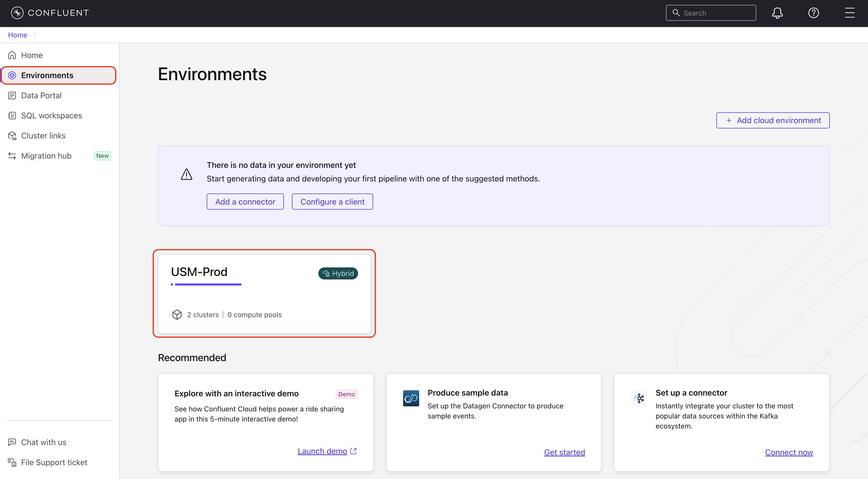
Task: Open the hamburger menu icon
Action: click(849, 13)
